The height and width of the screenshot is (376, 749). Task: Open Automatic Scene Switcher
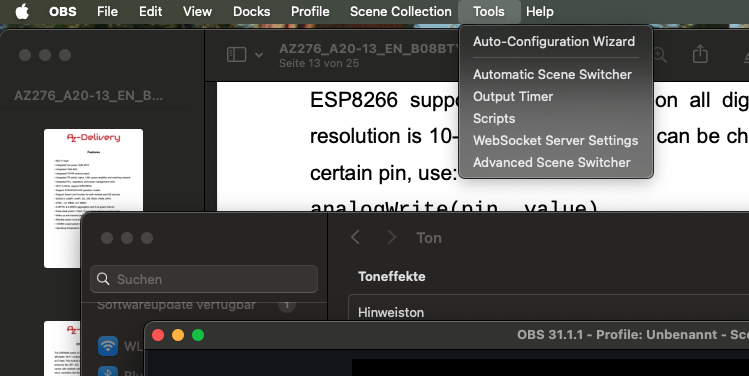[x=552, y=75]
